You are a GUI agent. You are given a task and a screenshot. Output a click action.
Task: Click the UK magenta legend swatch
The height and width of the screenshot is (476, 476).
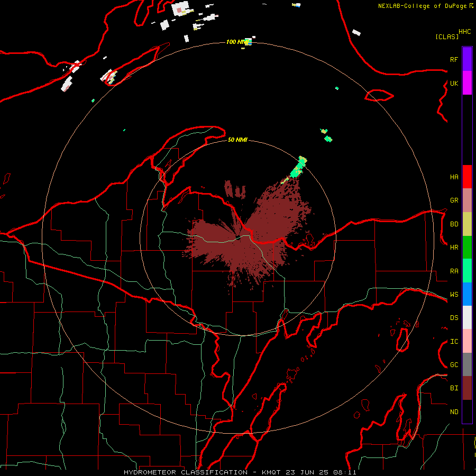click(x=467, y=83)
